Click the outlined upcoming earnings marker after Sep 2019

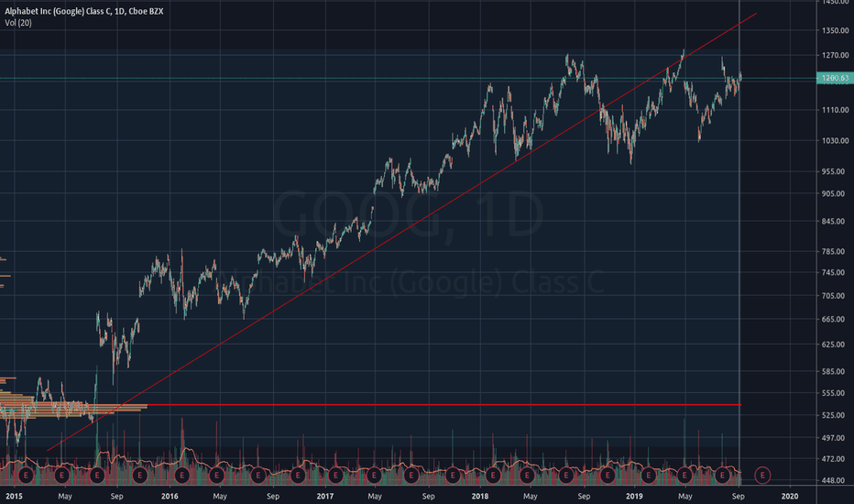click(762, 476)
